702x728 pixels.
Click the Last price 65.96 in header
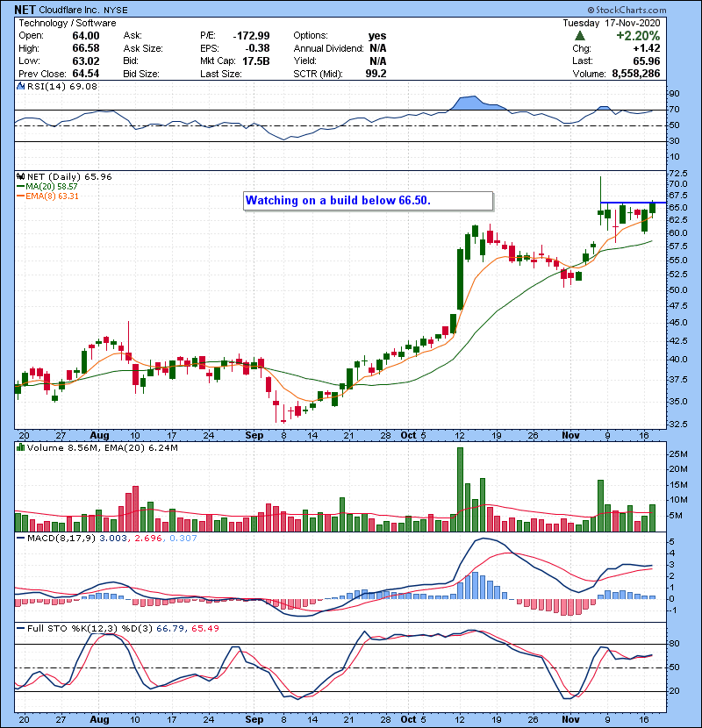pos(646,61)
